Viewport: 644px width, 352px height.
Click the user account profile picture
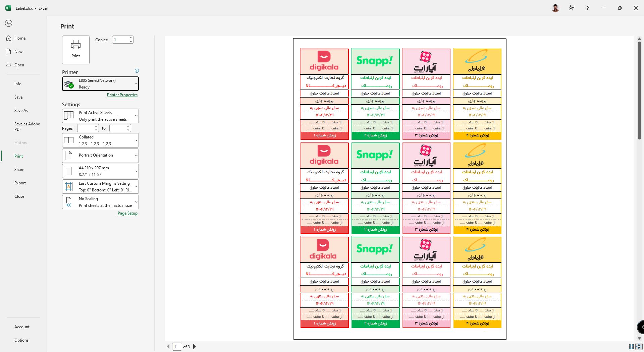coord(555,8)
